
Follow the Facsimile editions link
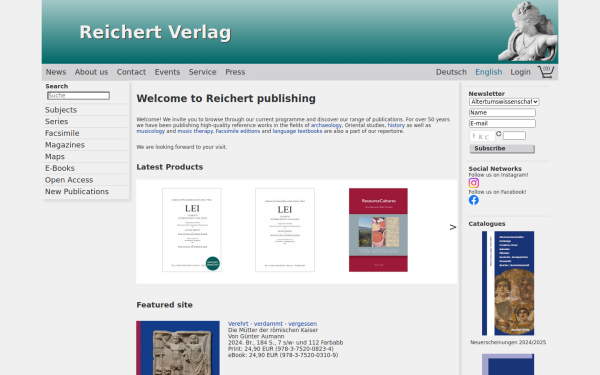tap(238, 131)
